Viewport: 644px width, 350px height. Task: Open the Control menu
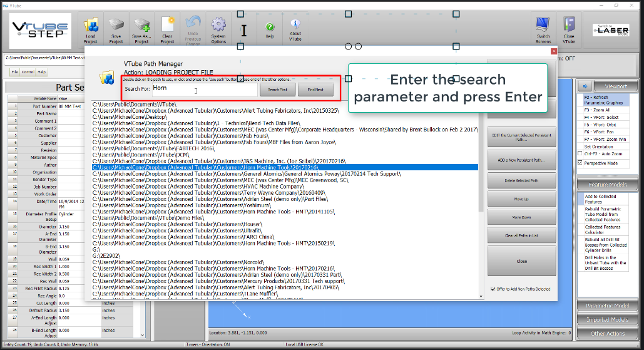(28, 72)
